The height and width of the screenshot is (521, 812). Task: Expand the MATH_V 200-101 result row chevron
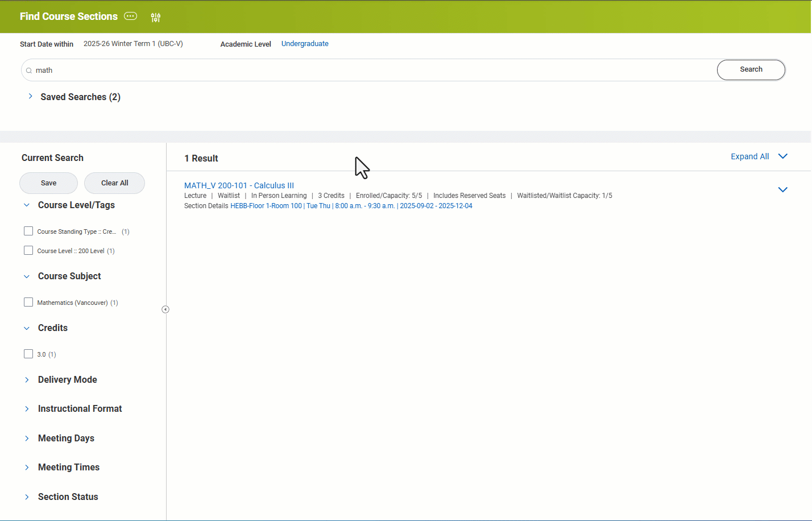782,190
